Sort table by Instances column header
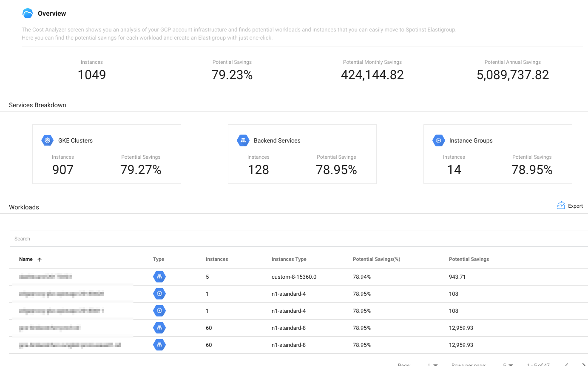 click(217, 259)
